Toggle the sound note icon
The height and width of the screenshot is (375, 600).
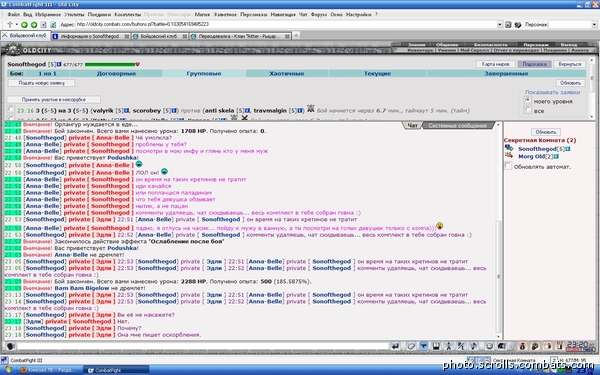tap(474, 346)
